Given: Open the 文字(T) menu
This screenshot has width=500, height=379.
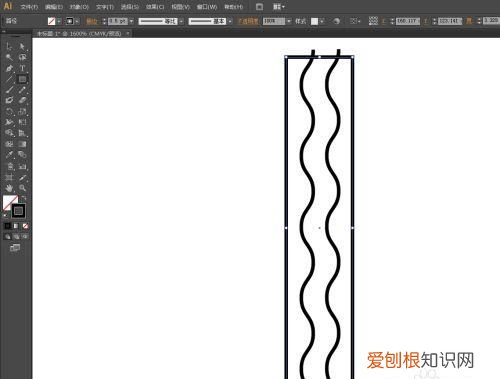Looking at the screenshot, I should pos(105,7).
